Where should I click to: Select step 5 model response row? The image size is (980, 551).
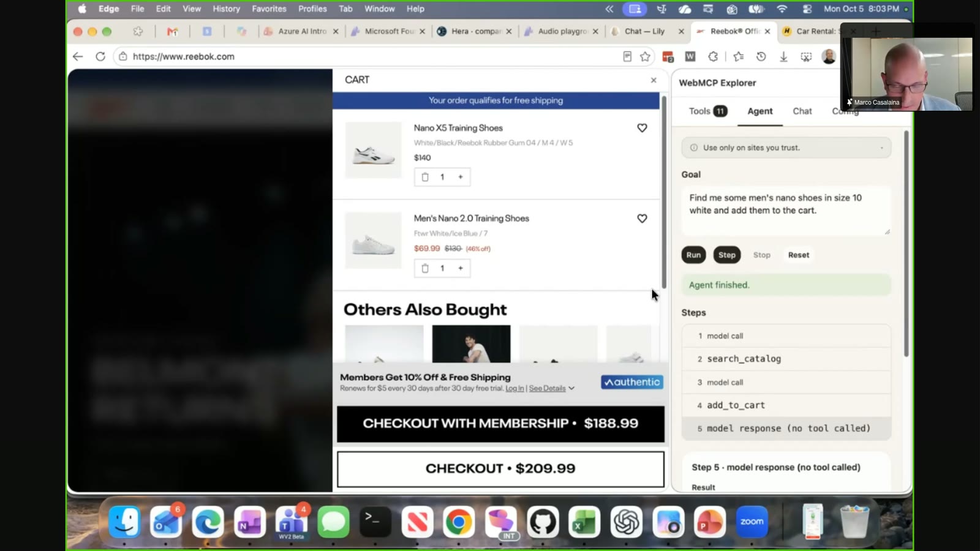click(786, 429)
